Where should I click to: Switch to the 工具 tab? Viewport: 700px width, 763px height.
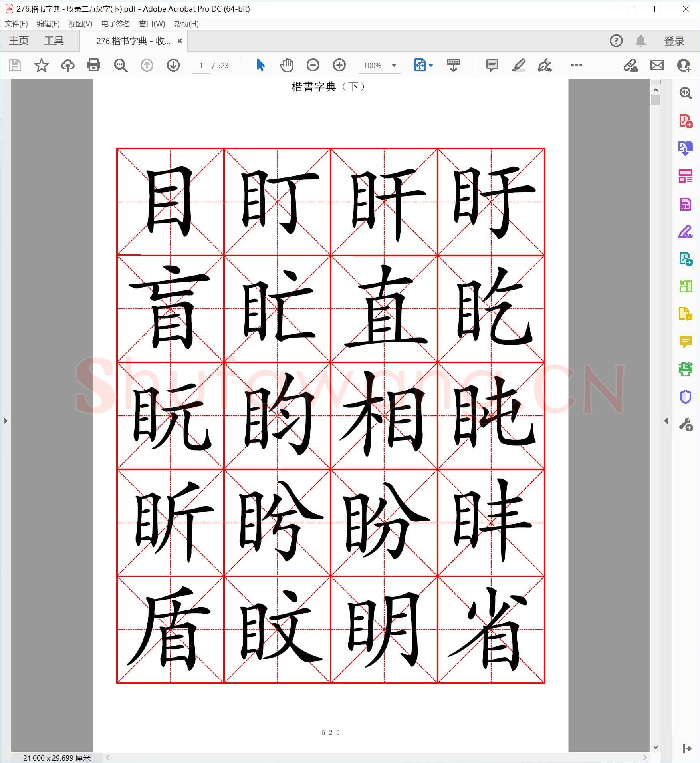pos(54,40)
